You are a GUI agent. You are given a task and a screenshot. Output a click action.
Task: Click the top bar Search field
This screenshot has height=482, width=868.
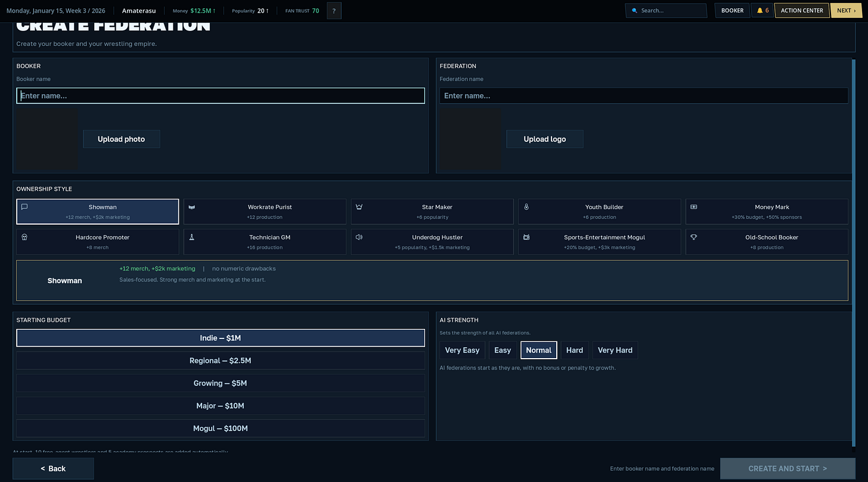coord(666,11)
